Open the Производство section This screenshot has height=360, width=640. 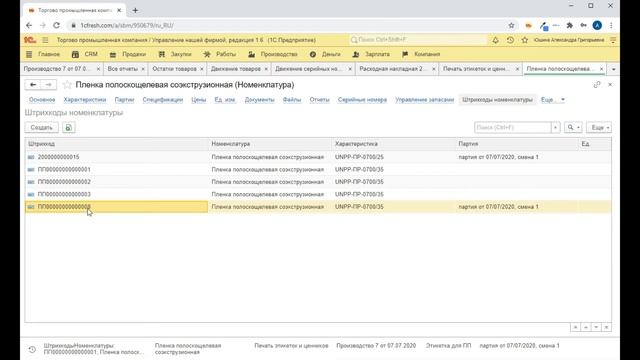click(x=273, y=54)
